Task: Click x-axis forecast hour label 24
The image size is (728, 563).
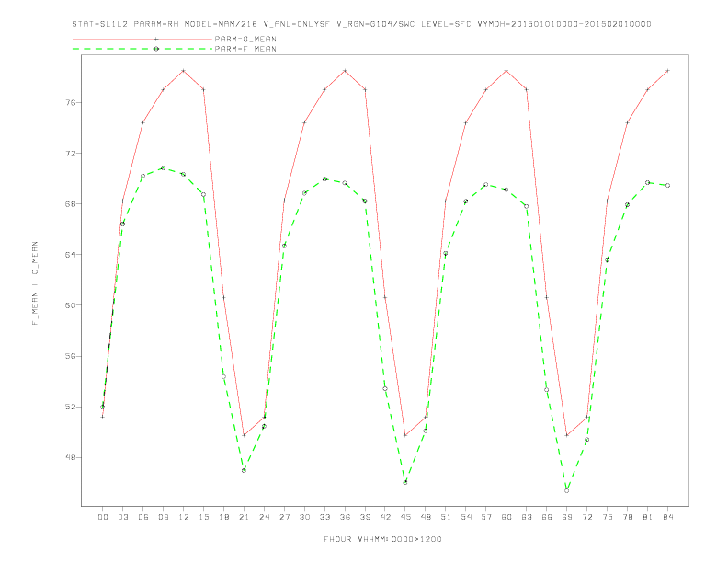Action: click(264, 517)
